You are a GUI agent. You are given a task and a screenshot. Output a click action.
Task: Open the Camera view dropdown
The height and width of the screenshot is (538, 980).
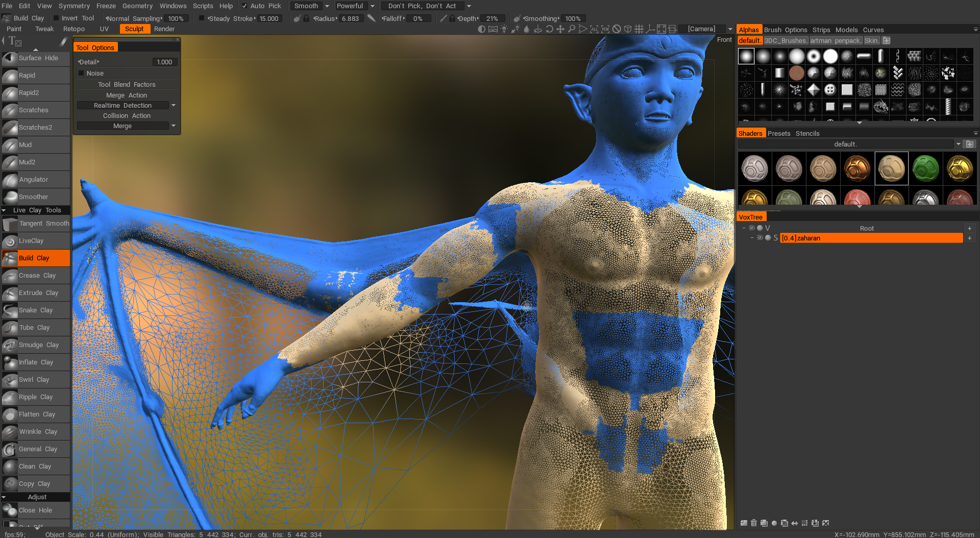(x=730, y=29)
